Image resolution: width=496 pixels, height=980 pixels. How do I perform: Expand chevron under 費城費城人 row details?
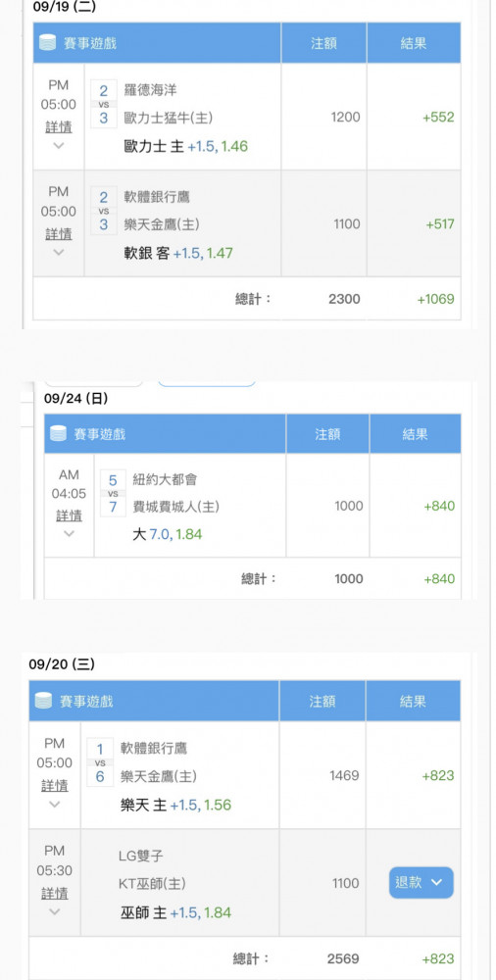pos(69,534)
